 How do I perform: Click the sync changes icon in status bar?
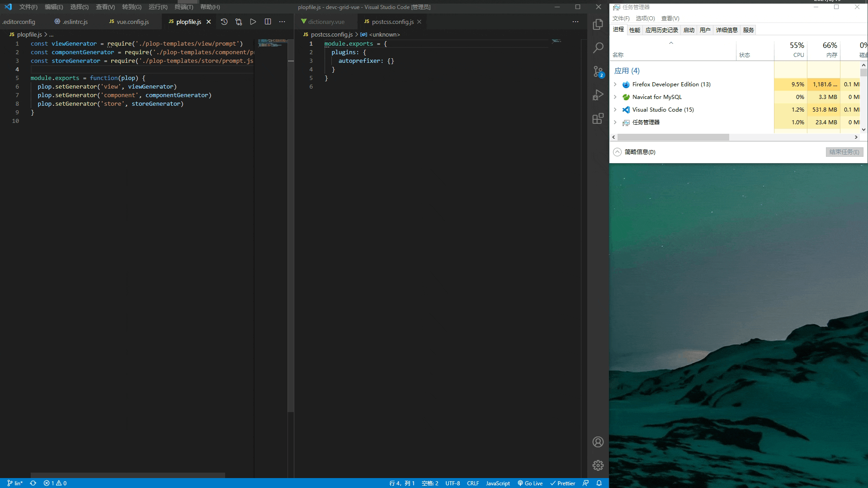33,483
